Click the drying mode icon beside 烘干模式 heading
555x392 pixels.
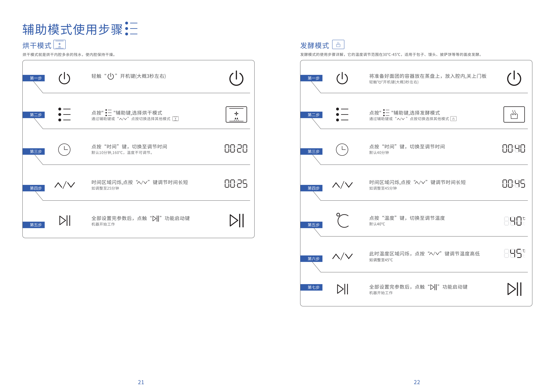click(59, 45)
